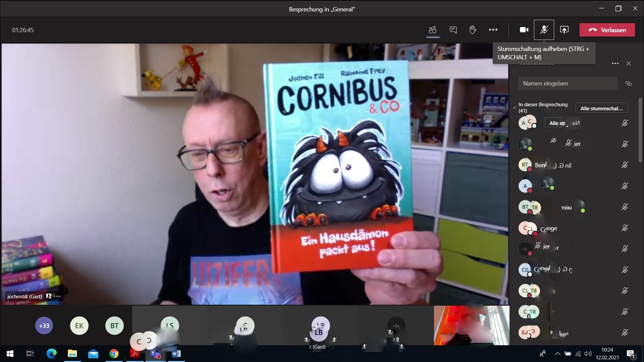644x362 pixels.
Task: Raise hand in the meeting
Action: pos(473,30)
